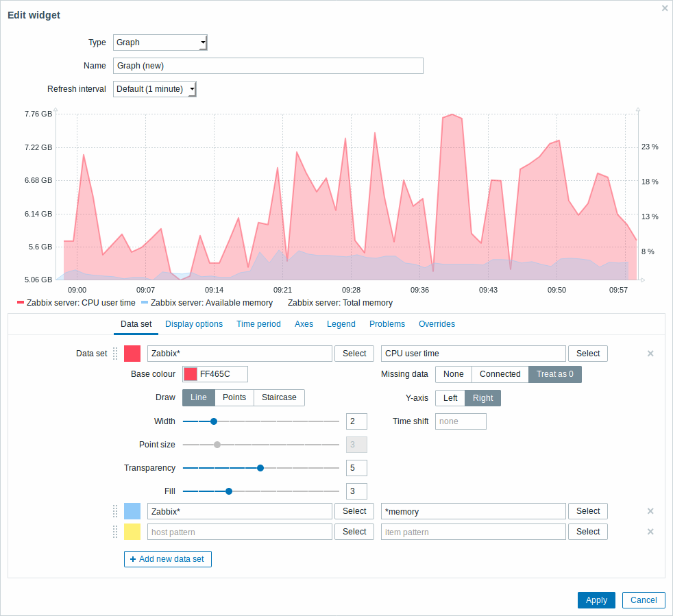The width and height of the screenshot is (673, 616).
Task: Open the Legend tab
Action: [x=341, y=324]
